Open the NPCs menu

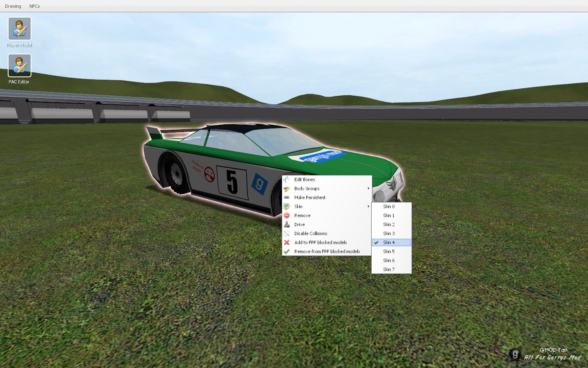[x=35, y=6]
